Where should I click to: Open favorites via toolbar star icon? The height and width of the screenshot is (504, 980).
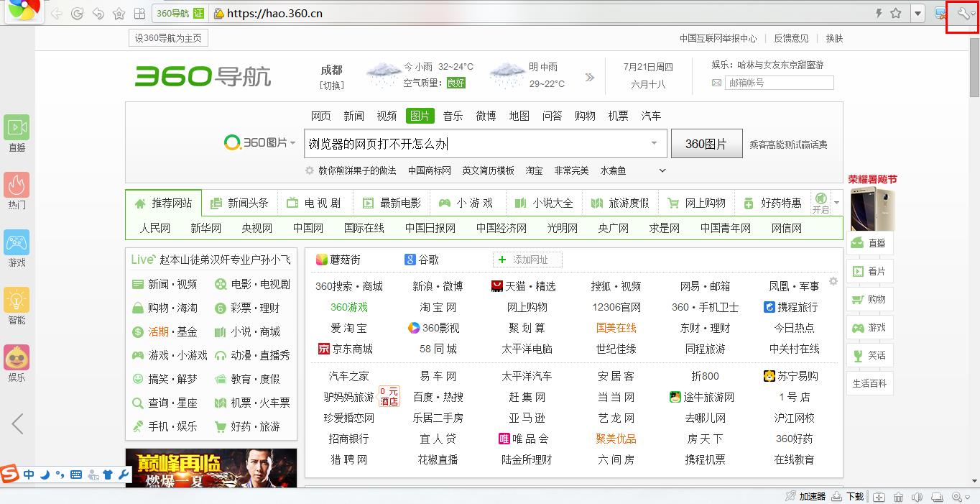tap(119, 14)
